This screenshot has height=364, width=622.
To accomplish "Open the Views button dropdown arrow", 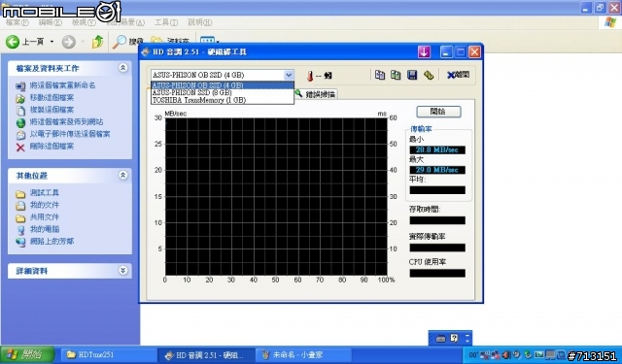I will point(218,41).
